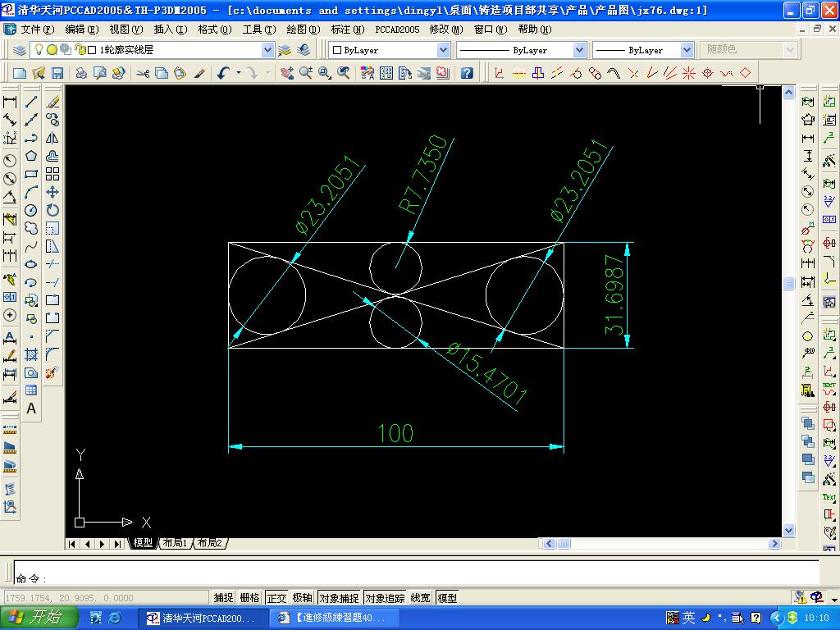Click the Undo arrow icon
This screenshot has width=840, height=630.
pyautogui.click(x=223, y=73)
